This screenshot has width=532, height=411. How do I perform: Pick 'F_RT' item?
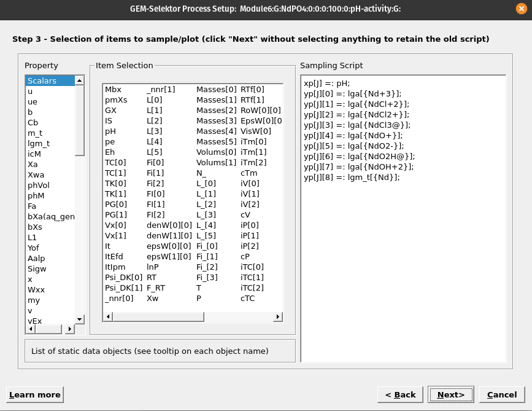156,288
